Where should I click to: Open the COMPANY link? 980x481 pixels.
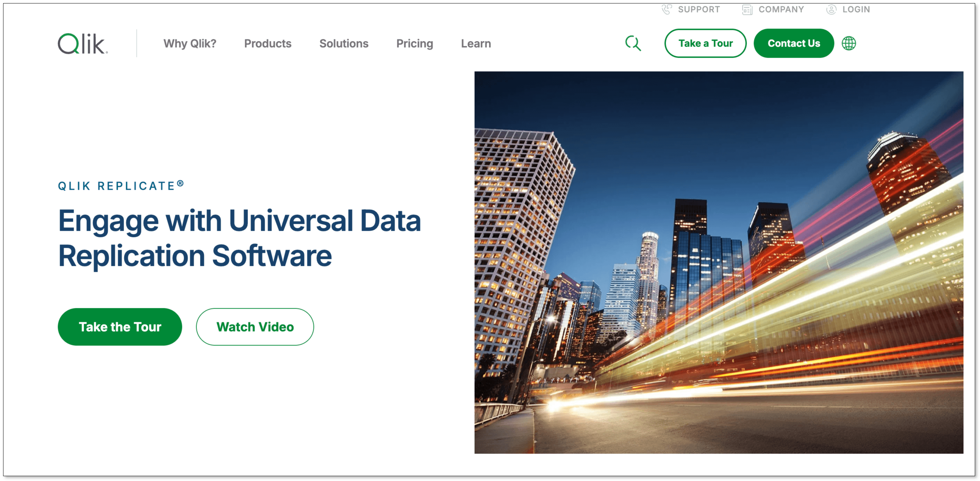click(781, 9)
